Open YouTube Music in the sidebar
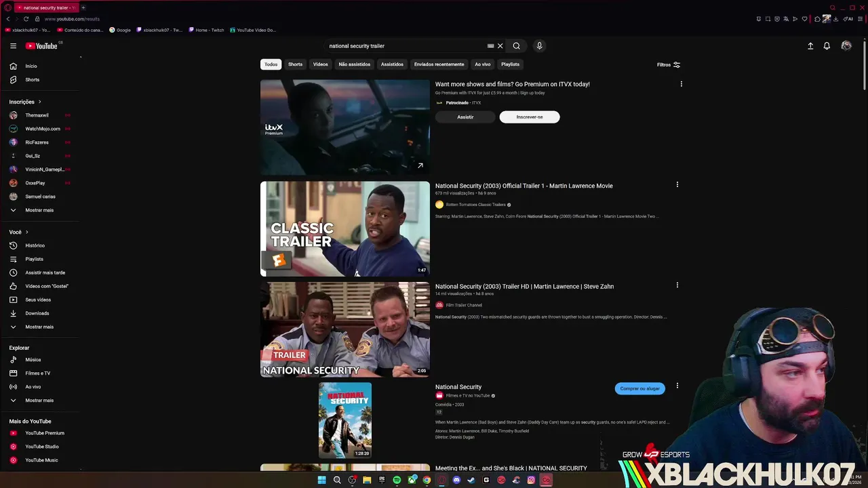The image size is (868, 488). (x=41, y=460)
